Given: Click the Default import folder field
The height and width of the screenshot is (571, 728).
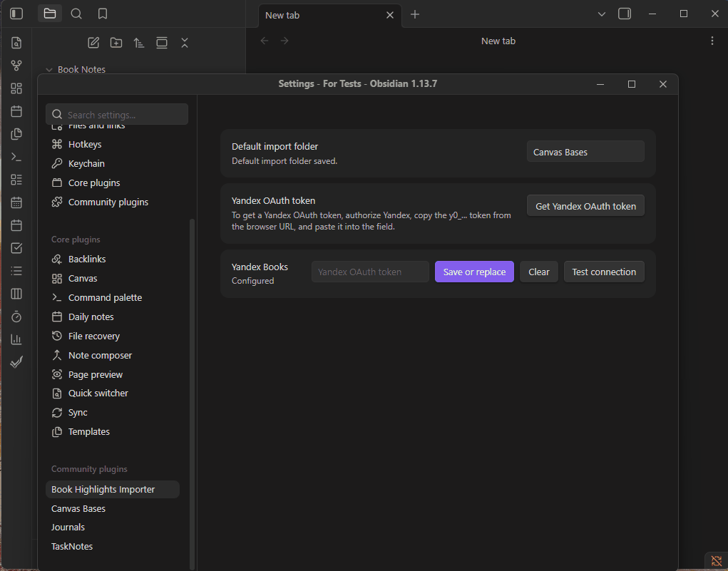Looking at the screenshot, I should (x=585, y=152).
